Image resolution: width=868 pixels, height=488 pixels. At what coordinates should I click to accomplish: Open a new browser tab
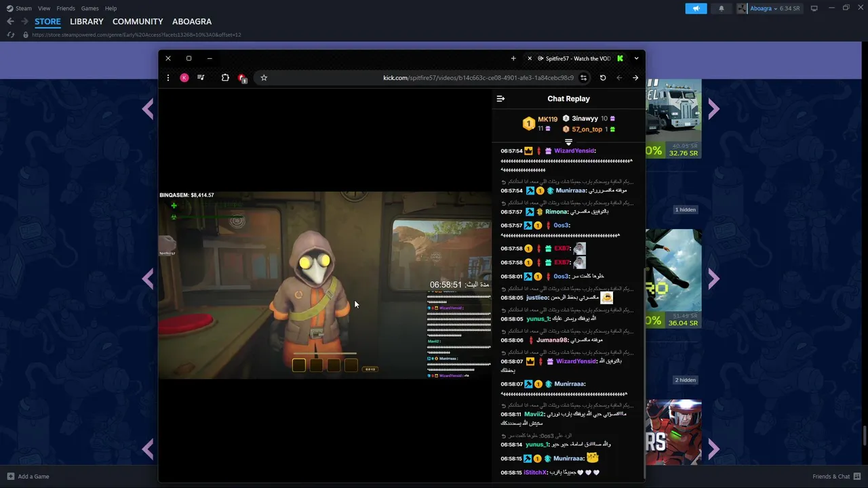tap(513, 58)
